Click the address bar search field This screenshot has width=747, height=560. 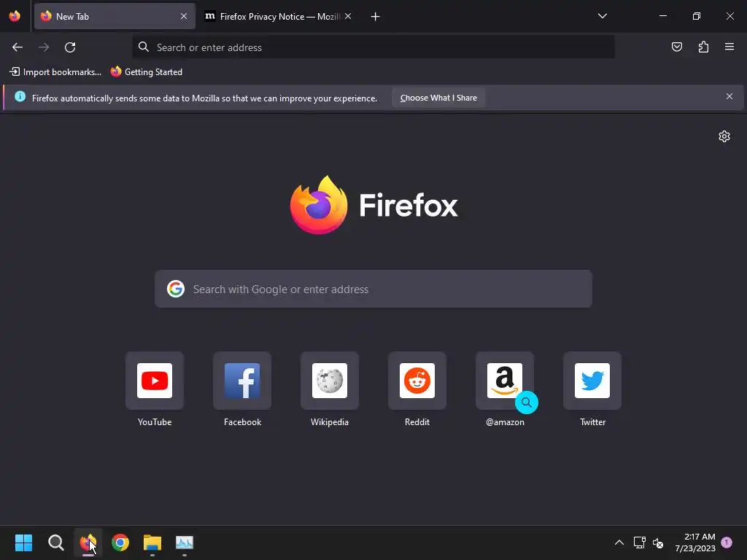tap(373, 47)
